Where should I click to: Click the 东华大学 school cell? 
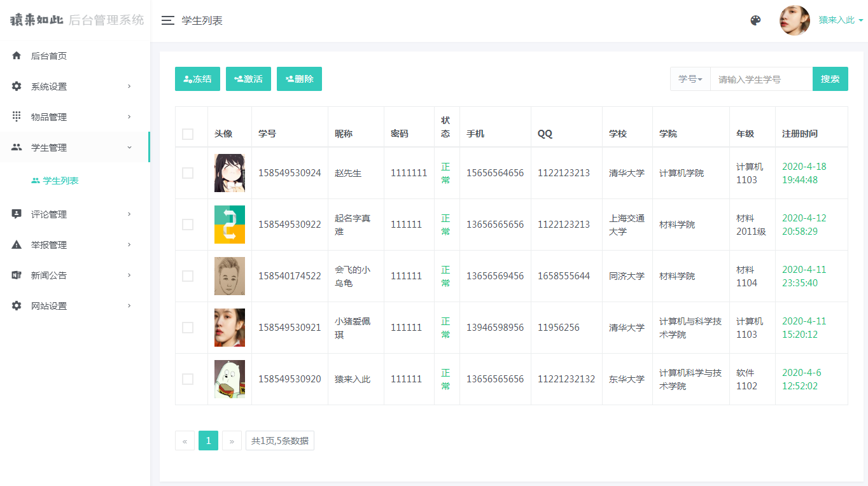click(627, 379)
